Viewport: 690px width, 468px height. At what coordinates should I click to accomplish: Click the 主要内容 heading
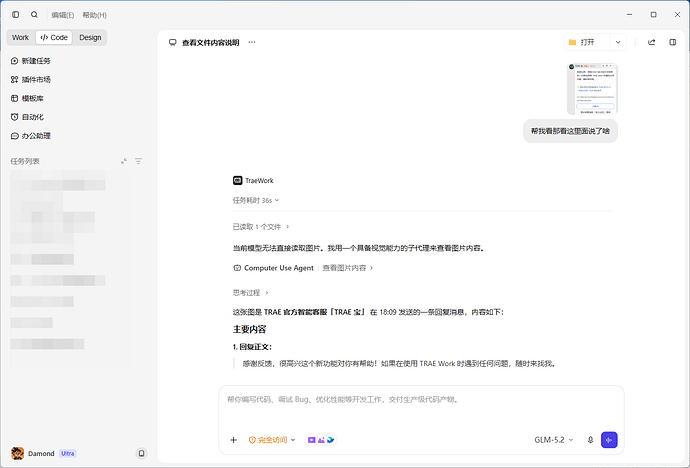250,329
